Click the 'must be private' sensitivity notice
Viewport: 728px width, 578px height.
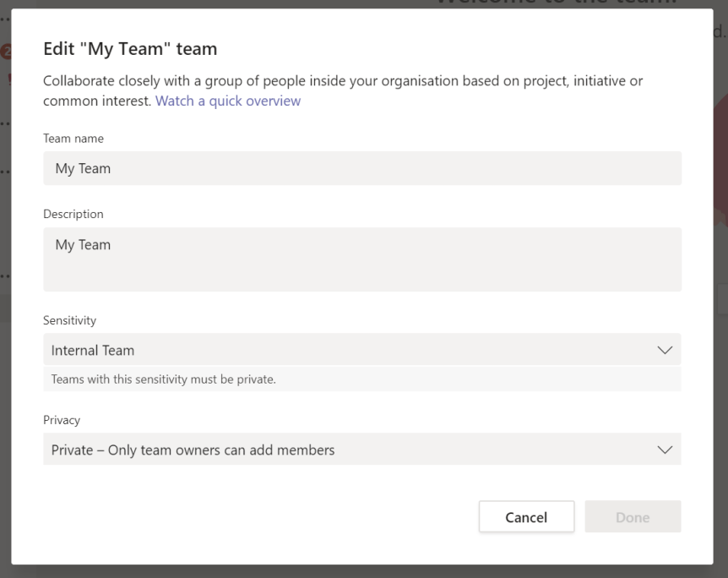[x=164, y=379]
